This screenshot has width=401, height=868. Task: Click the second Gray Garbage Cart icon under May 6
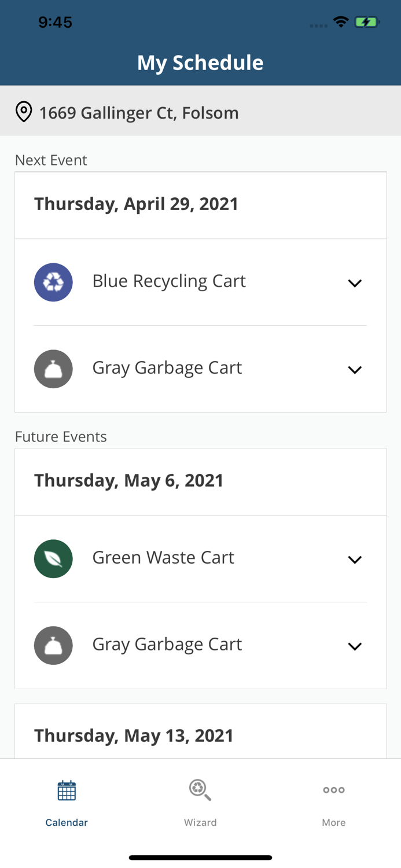tap(53, 645)
